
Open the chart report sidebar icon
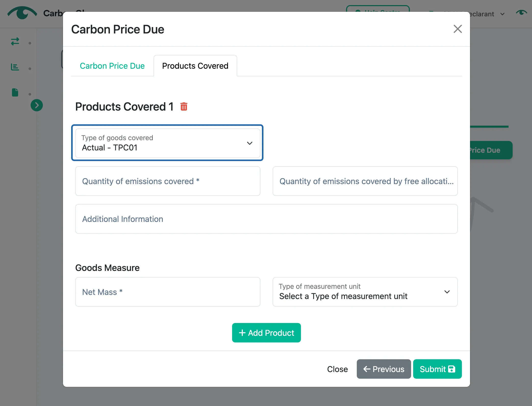[15, 67]
